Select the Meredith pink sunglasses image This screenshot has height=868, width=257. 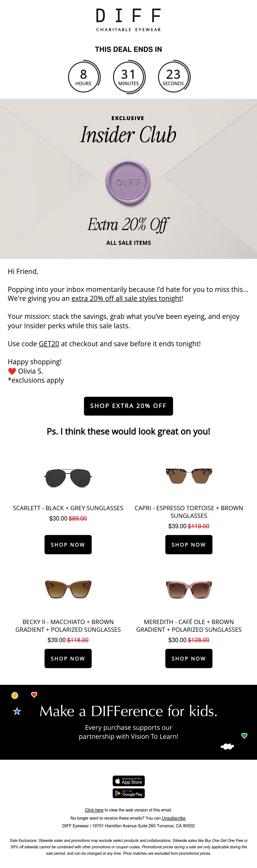tap(189, 589)
